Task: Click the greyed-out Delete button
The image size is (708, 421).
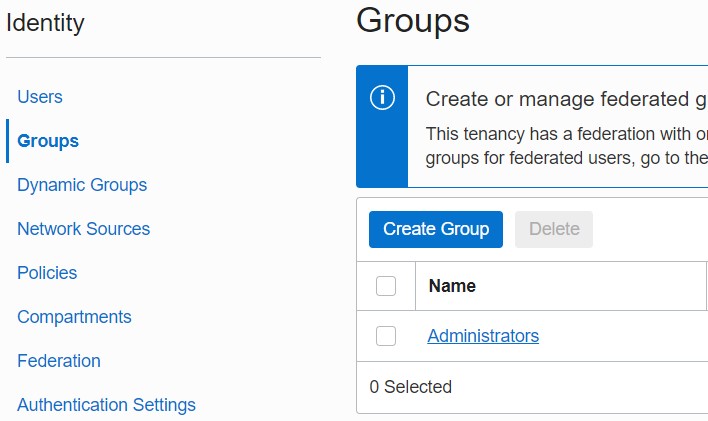Action: click(554, 229)
